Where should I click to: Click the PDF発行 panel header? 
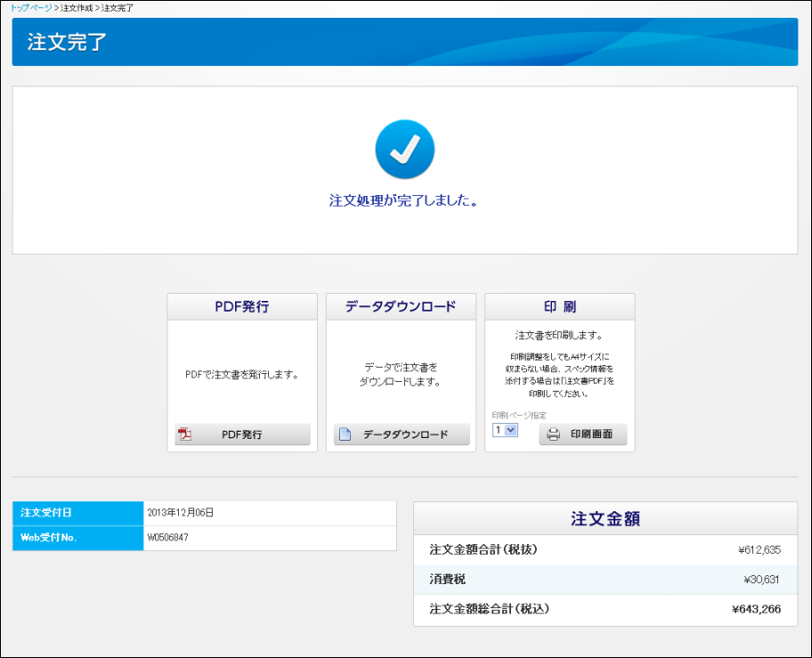tap(242, 307)
